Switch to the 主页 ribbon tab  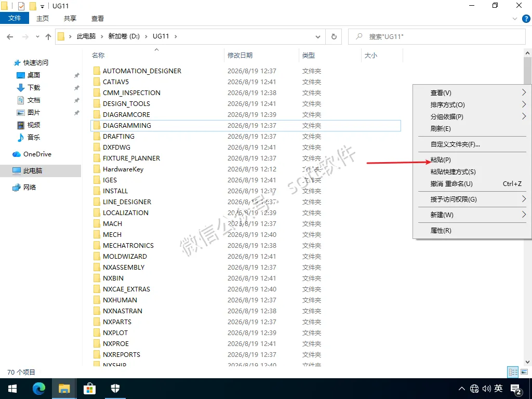tap(43, 18)
